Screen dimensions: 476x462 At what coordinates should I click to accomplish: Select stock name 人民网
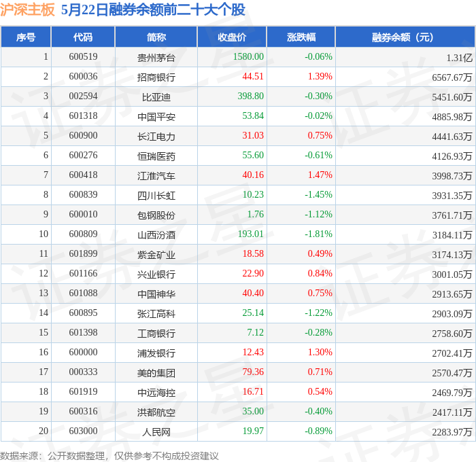pyautogui.click(x=156, y=432)
